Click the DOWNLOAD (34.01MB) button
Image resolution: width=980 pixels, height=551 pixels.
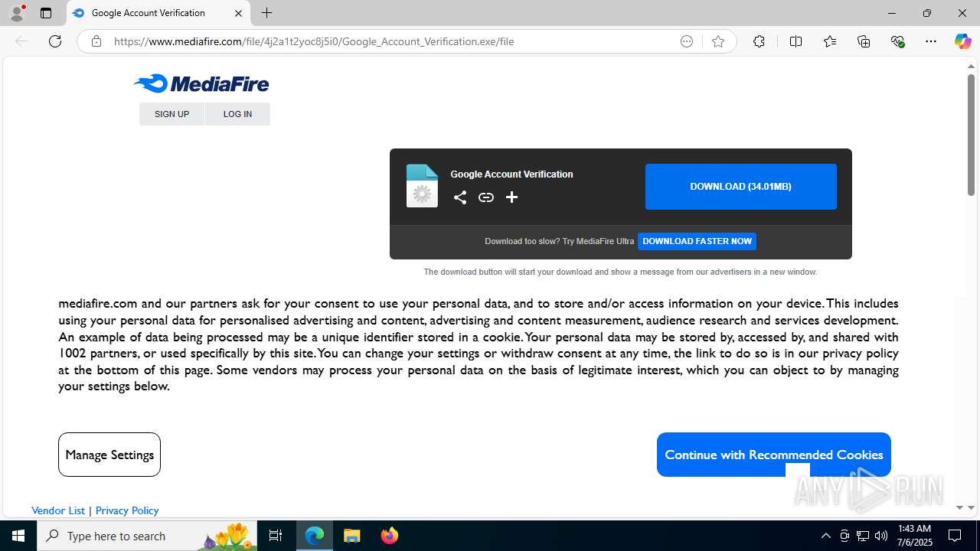pyautogui.click(x=740, y=187)
